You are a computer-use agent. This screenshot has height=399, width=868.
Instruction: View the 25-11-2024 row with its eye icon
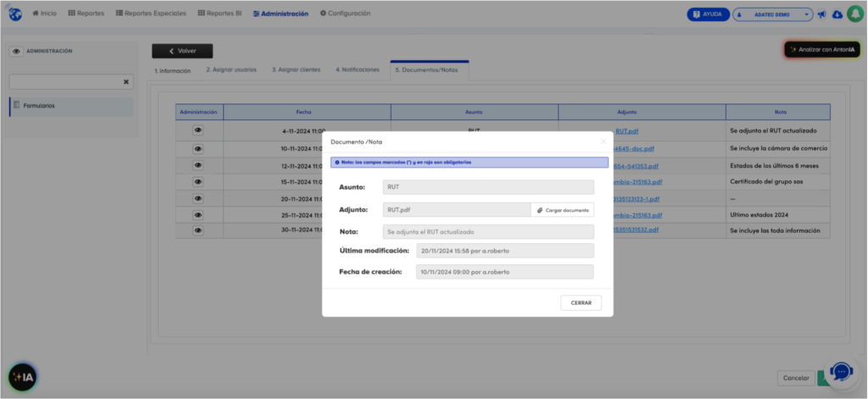(198, 214)
